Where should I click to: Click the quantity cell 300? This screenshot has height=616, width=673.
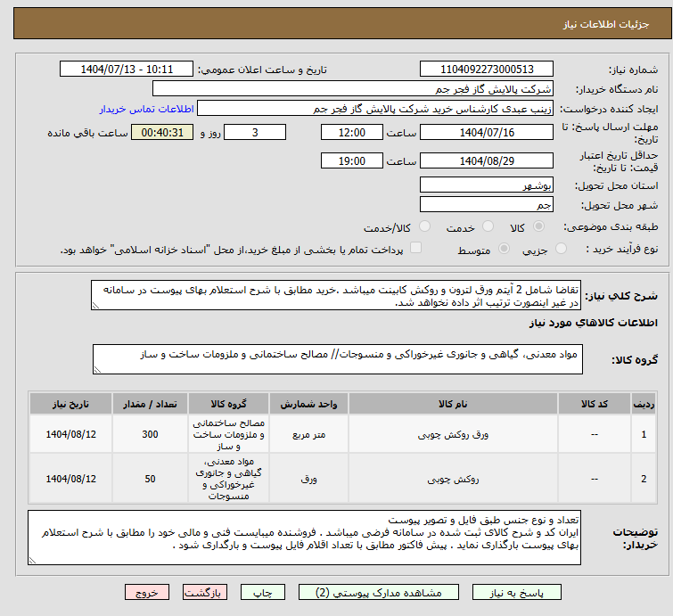click(150, 434)
